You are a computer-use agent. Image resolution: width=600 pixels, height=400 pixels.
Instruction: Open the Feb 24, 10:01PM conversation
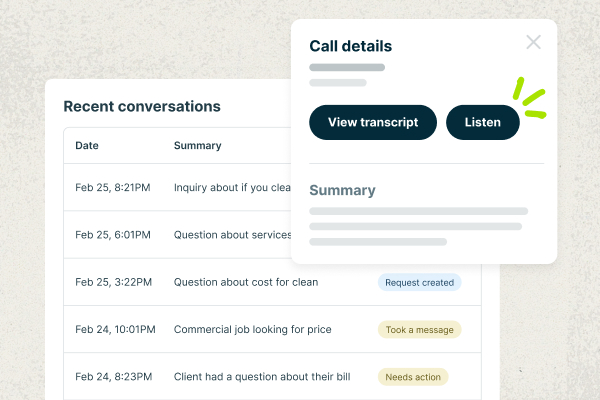pos(116,329)
